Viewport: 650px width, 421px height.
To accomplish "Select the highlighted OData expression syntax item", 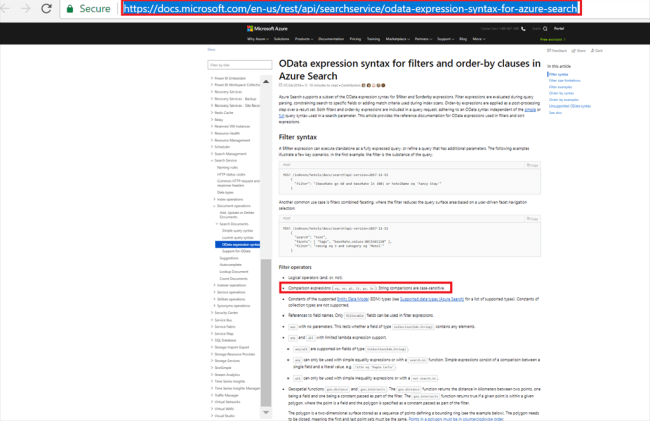I will 238,244.
